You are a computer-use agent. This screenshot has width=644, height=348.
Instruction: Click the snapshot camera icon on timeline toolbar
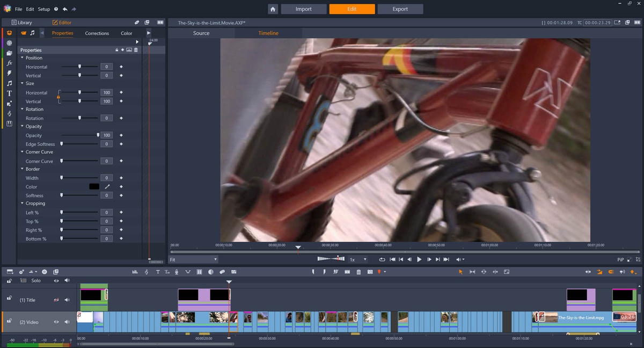(x=370, y=272)
